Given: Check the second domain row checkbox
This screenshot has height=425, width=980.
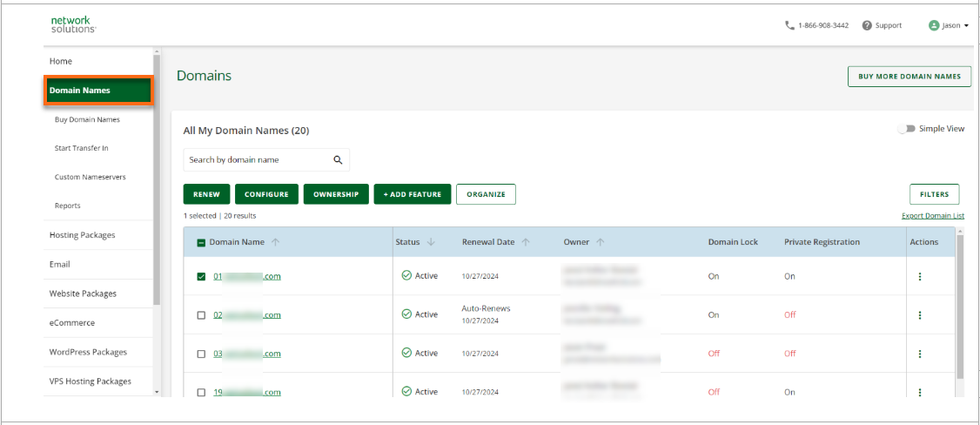Looking at the screenshot, I should coord(201,315).
